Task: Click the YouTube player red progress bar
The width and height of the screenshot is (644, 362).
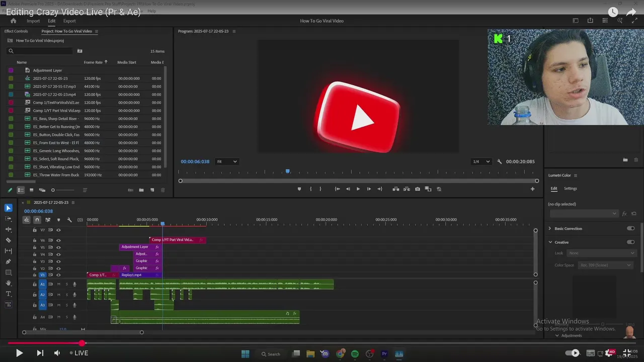Action: point(45,343)
